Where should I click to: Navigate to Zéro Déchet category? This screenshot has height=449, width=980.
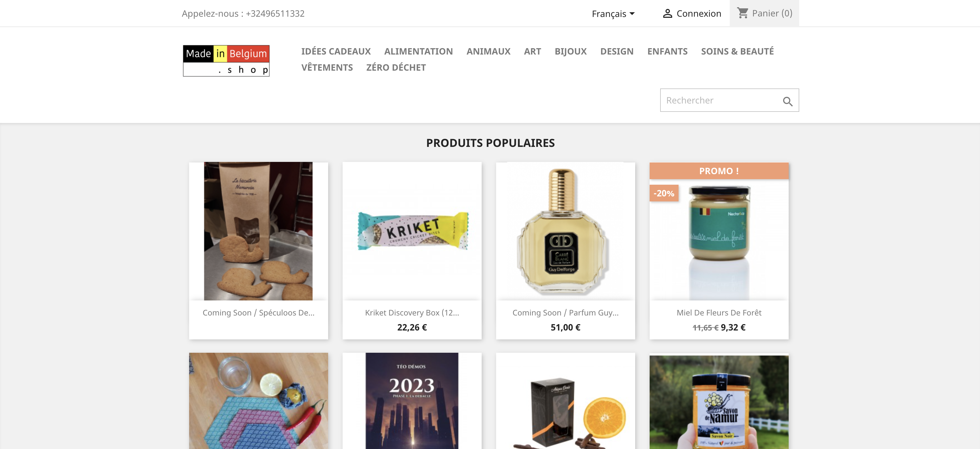click(396, 67)
